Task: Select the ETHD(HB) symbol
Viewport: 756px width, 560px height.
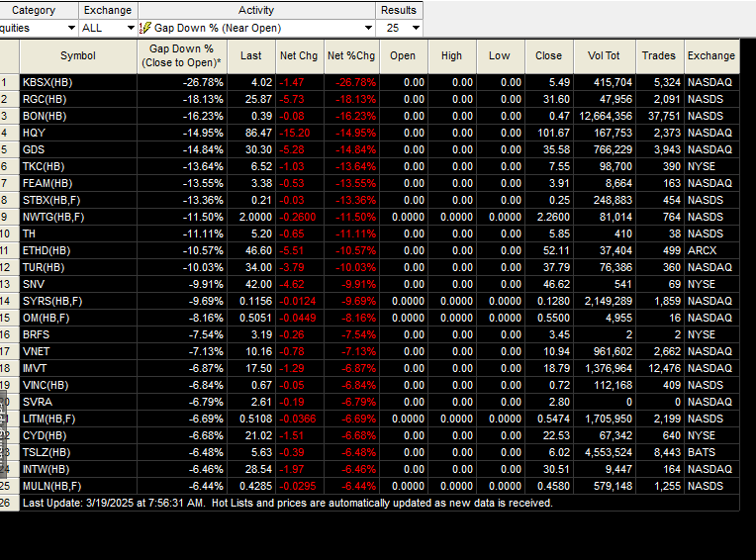Action: pyautogui.click(x=47, y=250)
